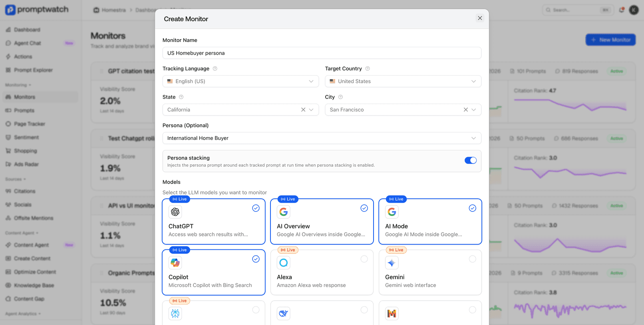Collapse the Sources sidebar section

click(16, 179)
